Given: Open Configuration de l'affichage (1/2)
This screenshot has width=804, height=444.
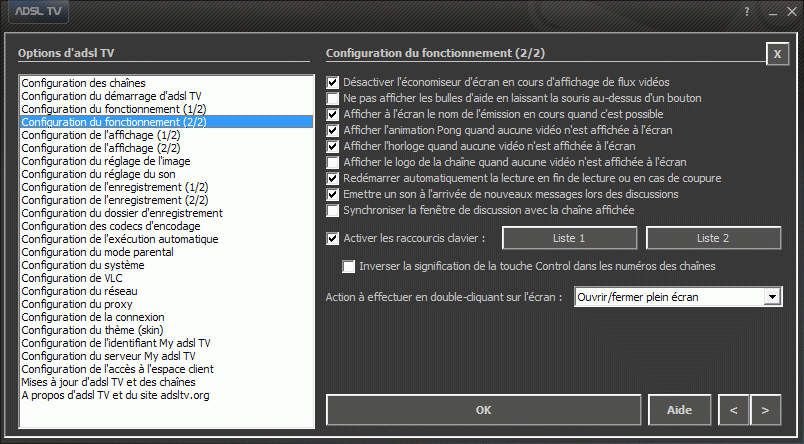Looking at the screenshot, I should (167, 135).
